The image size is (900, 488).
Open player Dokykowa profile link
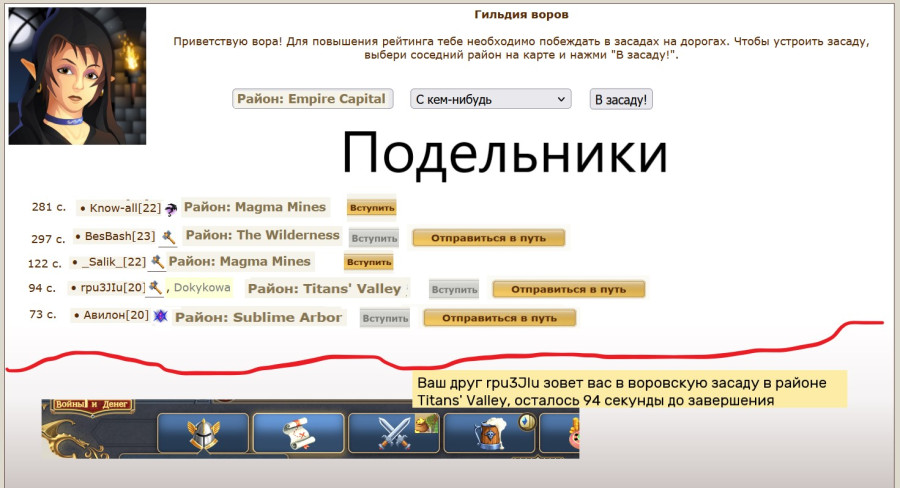203,288
